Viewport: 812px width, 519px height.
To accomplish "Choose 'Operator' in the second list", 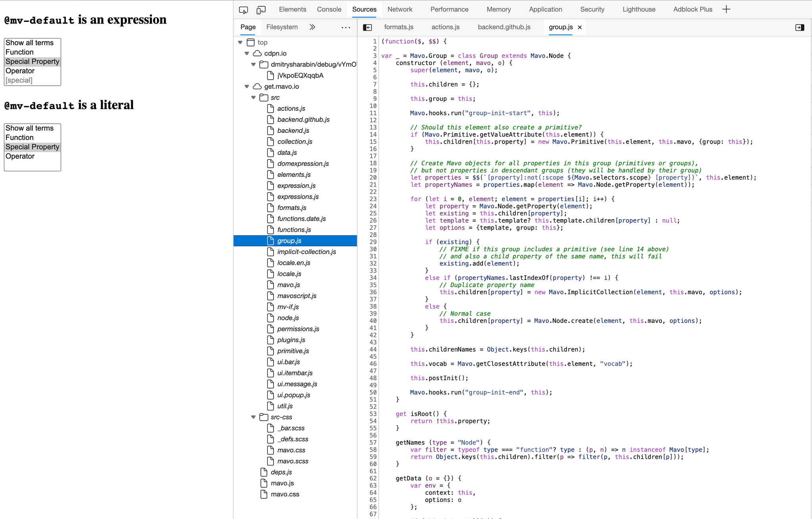I will point(20,156).
